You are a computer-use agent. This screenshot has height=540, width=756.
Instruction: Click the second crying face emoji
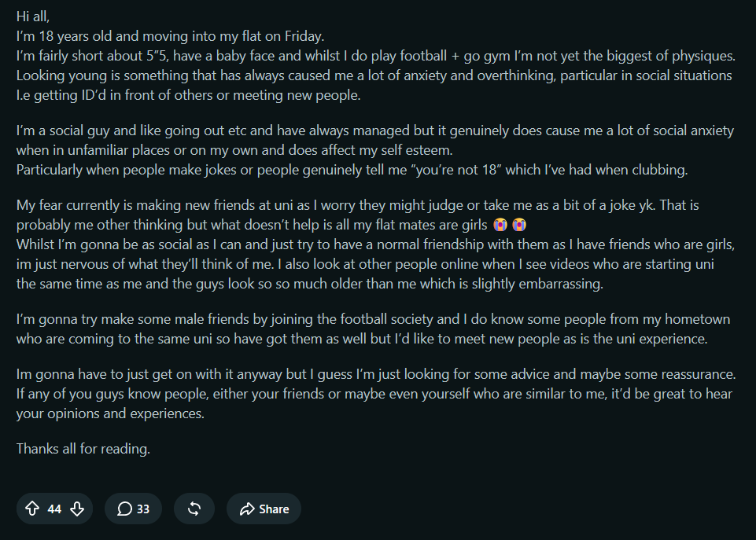(x=519, y=225)
